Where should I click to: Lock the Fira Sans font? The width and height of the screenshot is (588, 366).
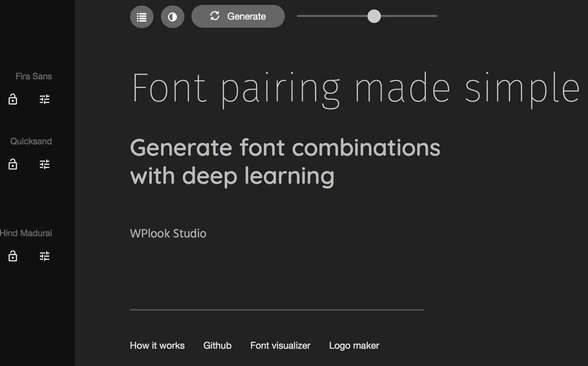point(13,100)
